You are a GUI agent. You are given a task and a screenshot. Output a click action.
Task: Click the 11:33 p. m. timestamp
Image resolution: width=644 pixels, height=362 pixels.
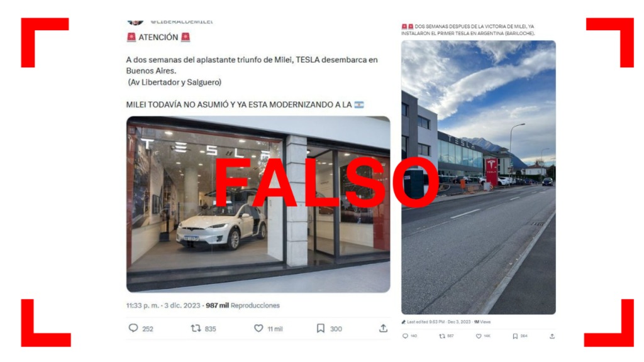(x=143, y=305)
